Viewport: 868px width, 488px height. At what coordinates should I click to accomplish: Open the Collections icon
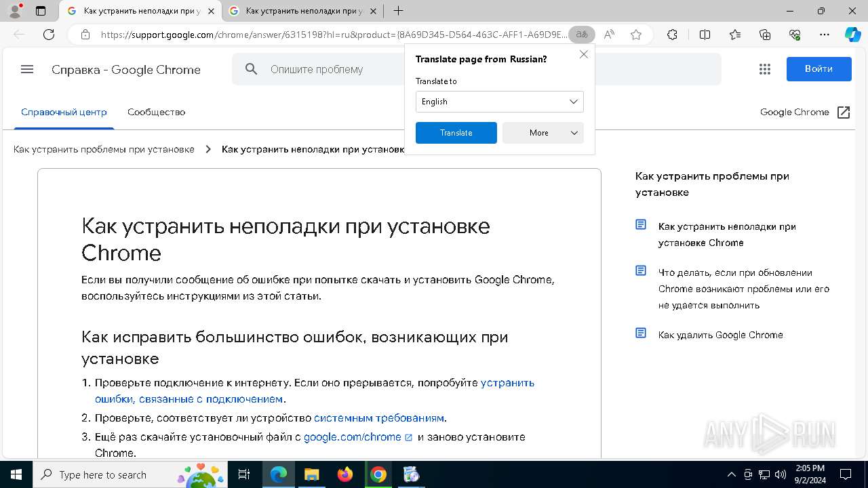pyautogui.click(x=765, y=35)
